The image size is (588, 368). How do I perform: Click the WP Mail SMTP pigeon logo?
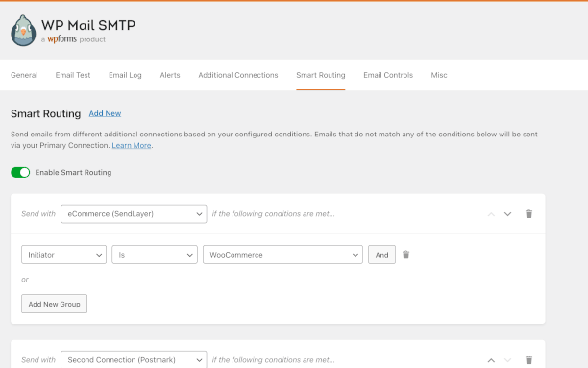23,31
